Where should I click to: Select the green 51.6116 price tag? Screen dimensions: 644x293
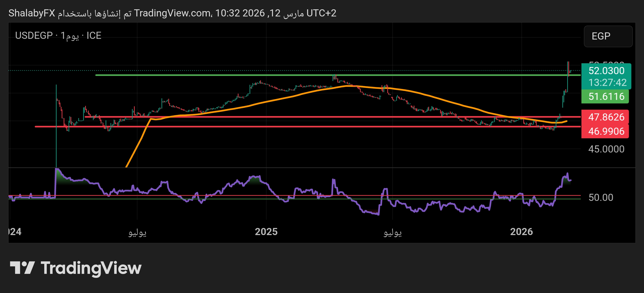(606, 96)
